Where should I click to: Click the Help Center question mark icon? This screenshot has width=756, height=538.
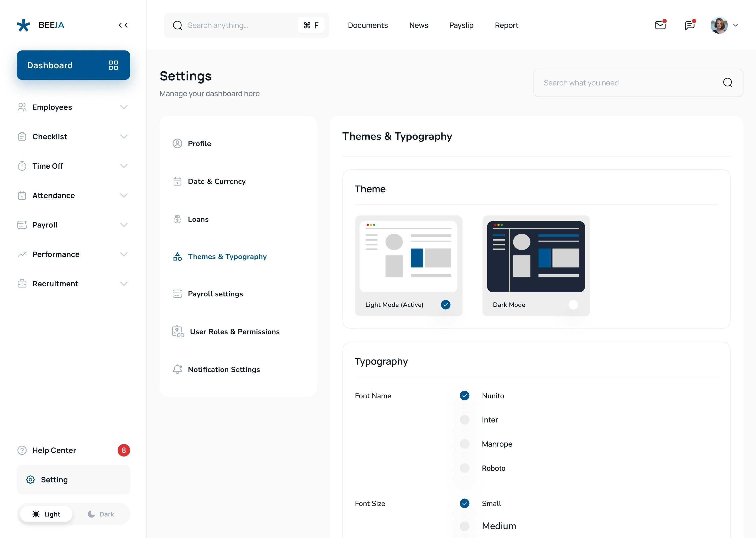[x=22, y=450]
